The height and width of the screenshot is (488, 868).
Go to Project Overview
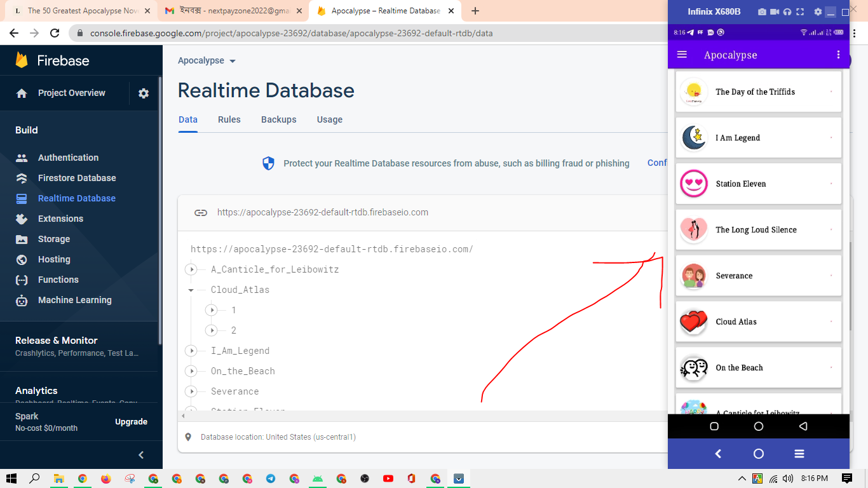click(72, 93)
